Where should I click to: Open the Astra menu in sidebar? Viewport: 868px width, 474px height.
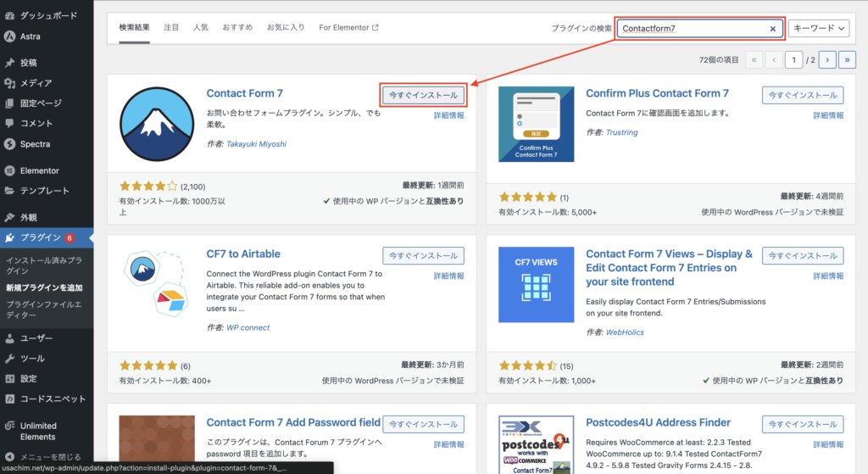tap(30, 36)
